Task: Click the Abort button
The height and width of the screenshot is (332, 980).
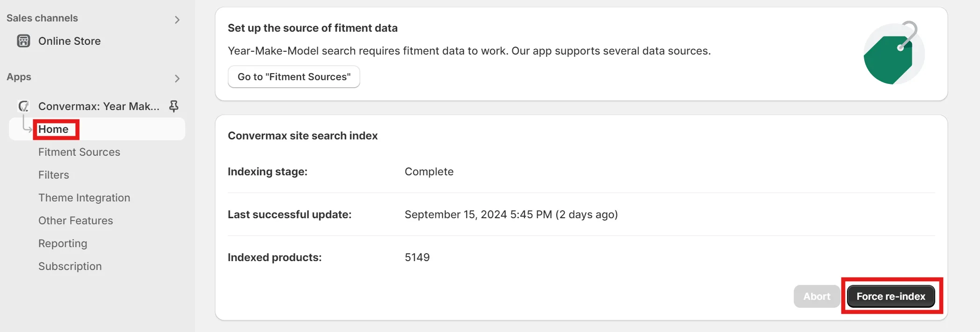Action: (x=817, y=297)
